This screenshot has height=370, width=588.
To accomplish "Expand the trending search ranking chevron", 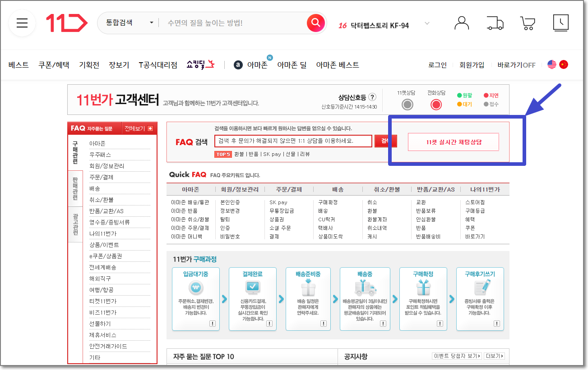I will (427, 23).
